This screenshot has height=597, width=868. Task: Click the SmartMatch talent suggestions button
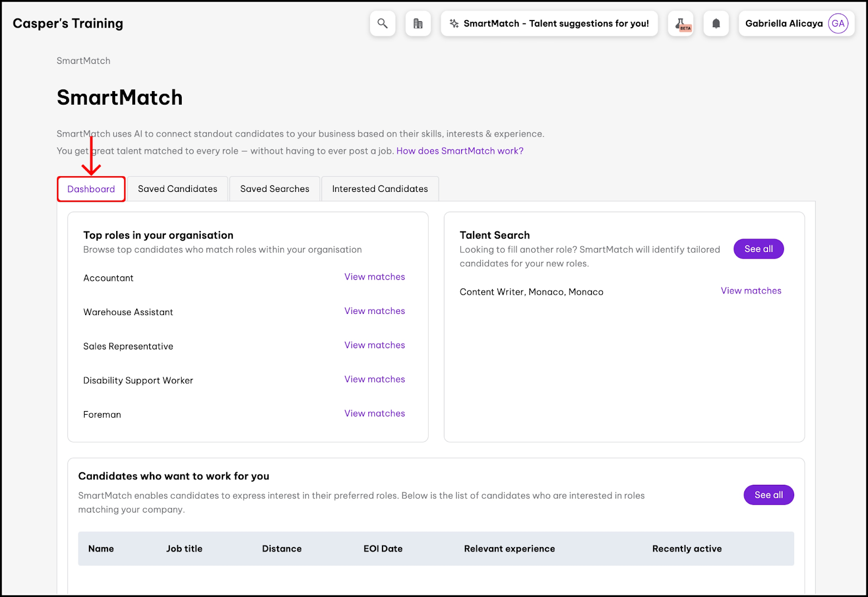[x=549, y=23]
